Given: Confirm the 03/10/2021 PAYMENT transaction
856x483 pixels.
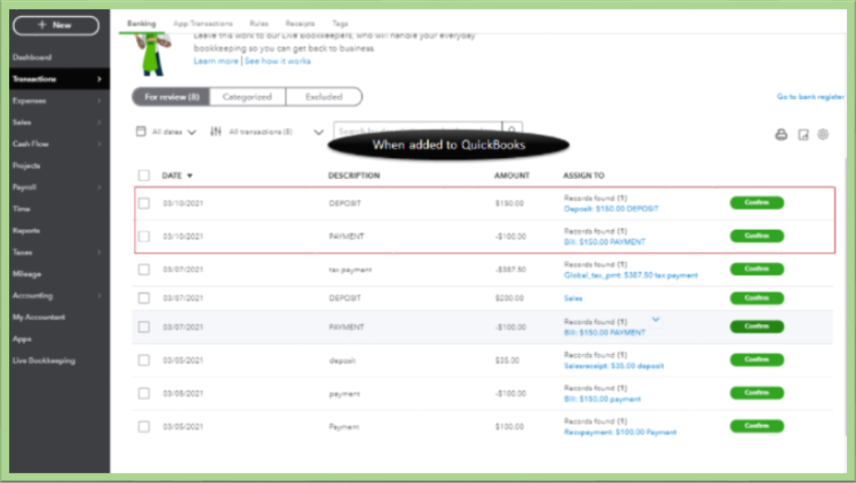Looking at the screenshot, I should pyautogui.click(x=757, y=236).
